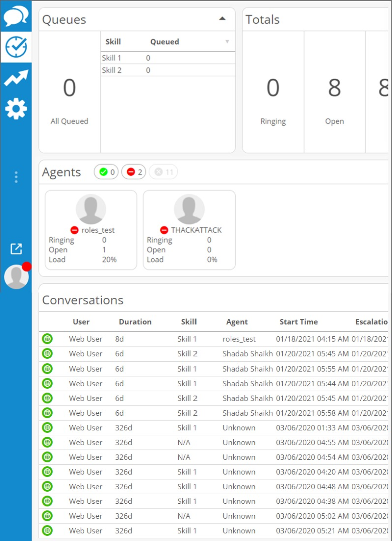Click the three-dot more options icon

pos(16,177)
